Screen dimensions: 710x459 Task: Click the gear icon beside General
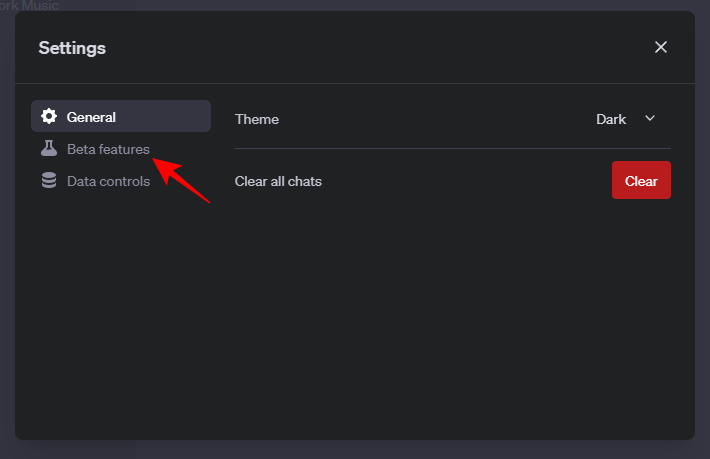48,117
